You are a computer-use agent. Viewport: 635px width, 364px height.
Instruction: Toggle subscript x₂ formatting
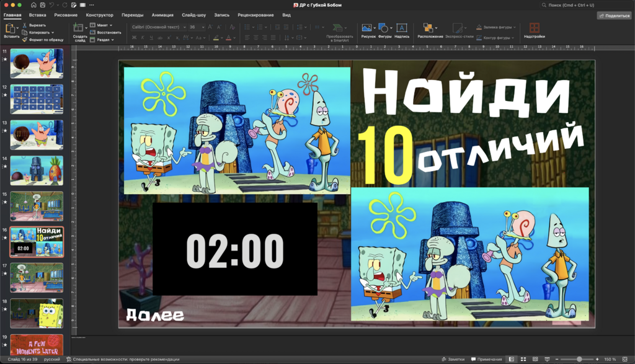177,38
